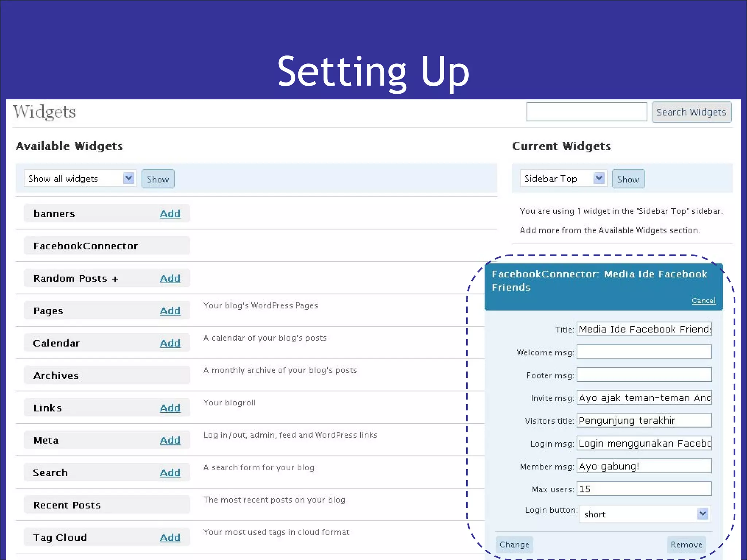
Task: Add the Pages widget
Action: click(x=170, y=311)
